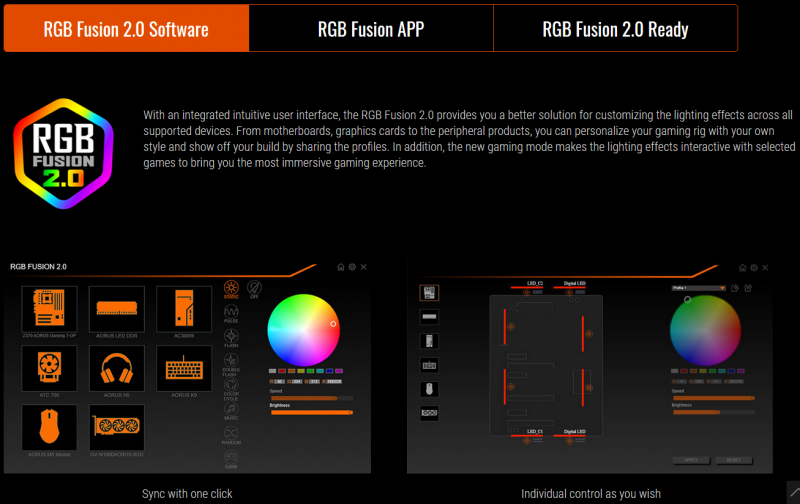Select graphics card icon in right window sidebar
Image resolution: width=800 pixels, height=504 pixels.
(x=429, y=413)
